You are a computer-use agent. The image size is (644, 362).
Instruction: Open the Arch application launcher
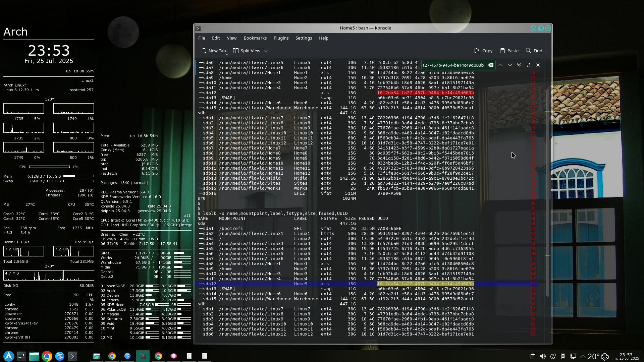coord(9,356)
